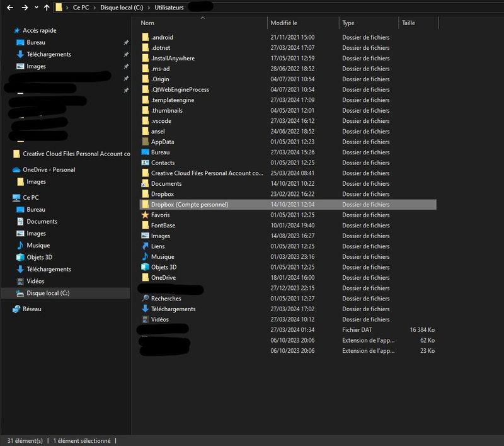This screenshot has height=446, width=504.
Task: Go back with the left arrow button
Action: point(10,8)
